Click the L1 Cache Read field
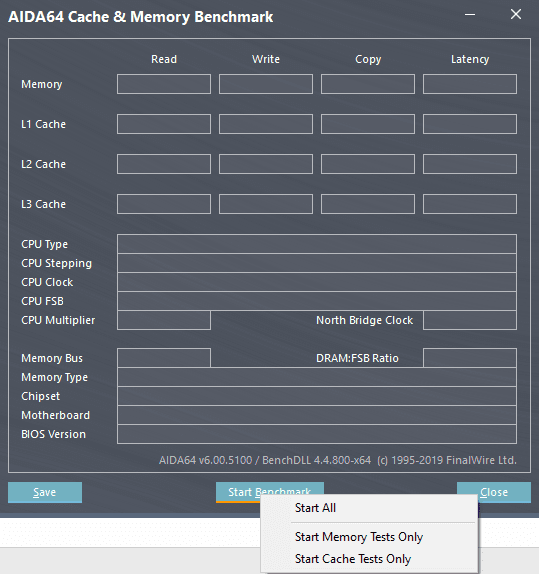 coord(164,124)
